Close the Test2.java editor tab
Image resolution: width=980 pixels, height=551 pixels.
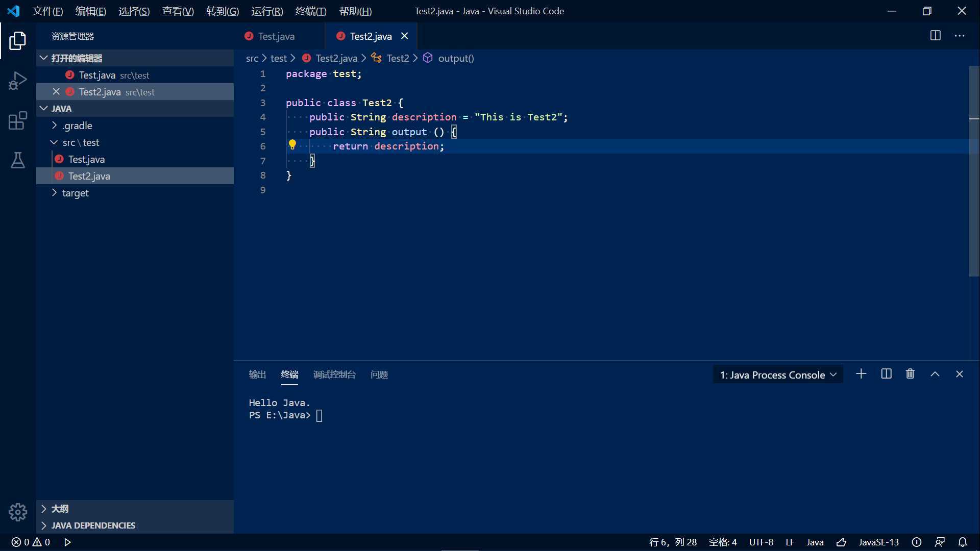pos(404,36)
